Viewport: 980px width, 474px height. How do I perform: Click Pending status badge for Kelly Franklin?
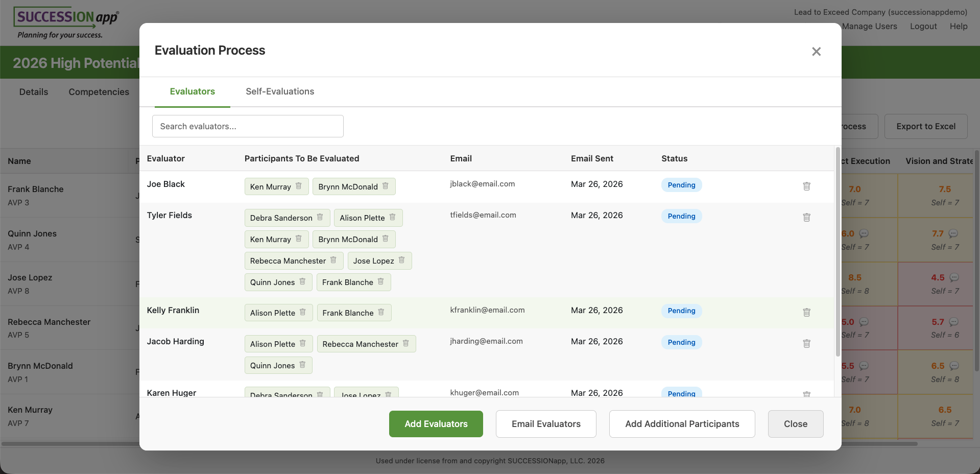[x=681, y=311]
